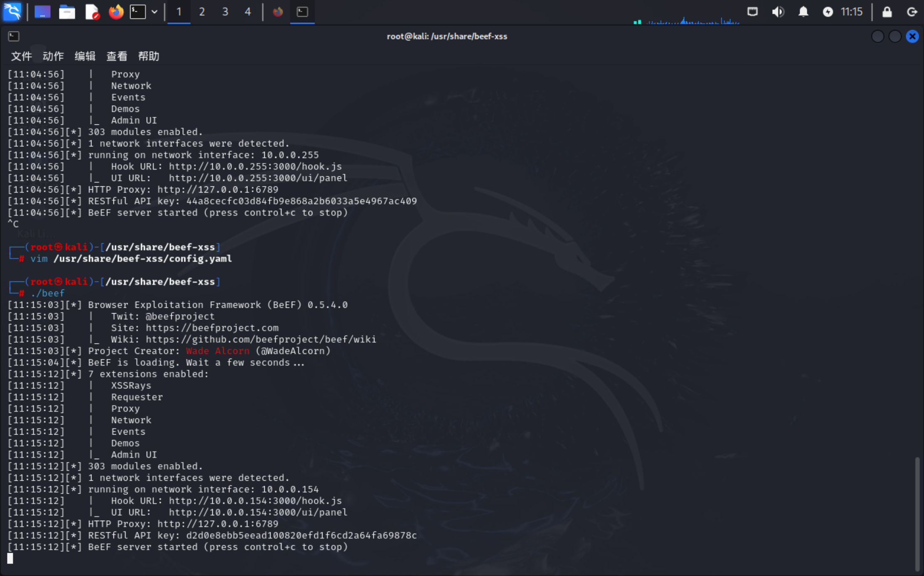This screenshot has height=576, width=924.
Task: Click the power manager tray icon
Action: (828, 12)
